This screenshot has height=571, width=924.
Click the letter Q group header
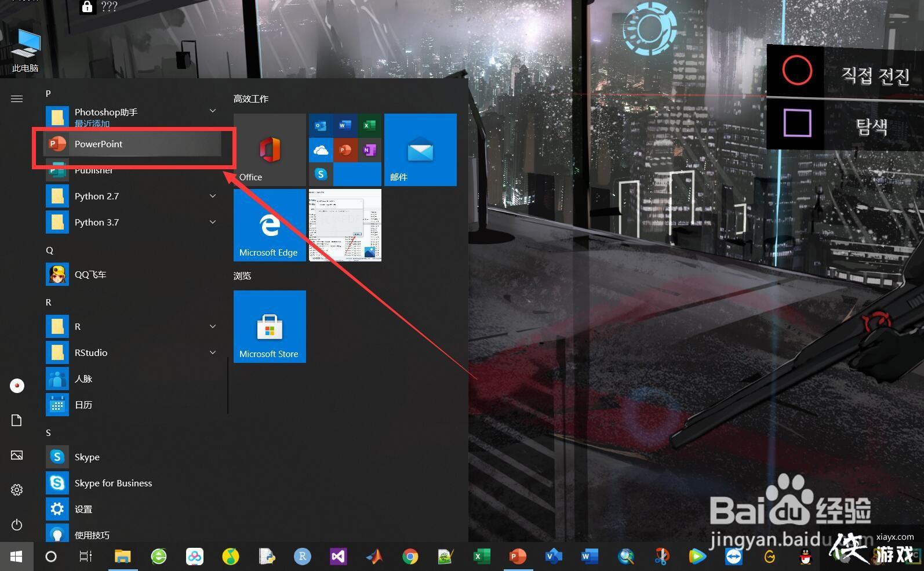click(49, 250)
